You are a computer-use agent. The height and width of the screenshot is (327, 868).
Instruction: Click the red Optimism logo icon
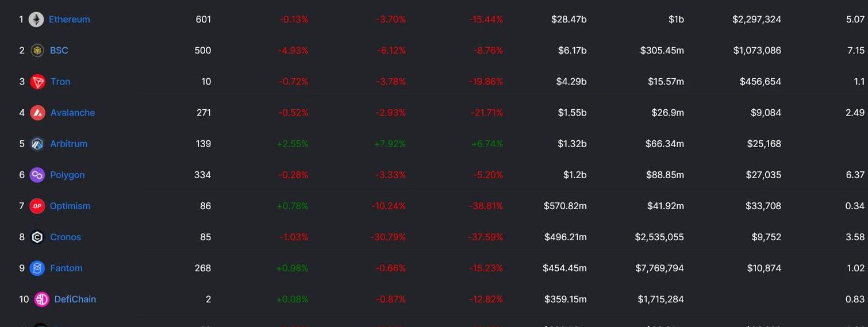pyautogui.click(x=37, y=206)
